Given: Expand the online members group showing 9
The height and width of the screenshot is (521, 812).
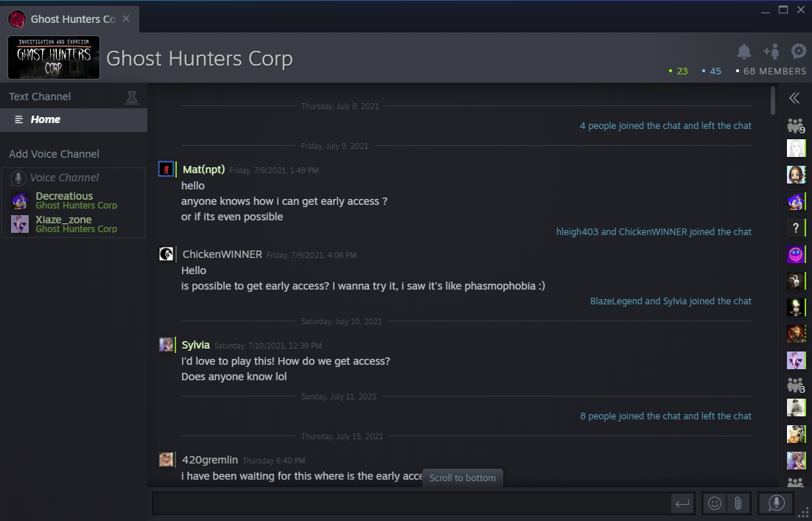Looking at the screenshot, I should pos(795,125).
